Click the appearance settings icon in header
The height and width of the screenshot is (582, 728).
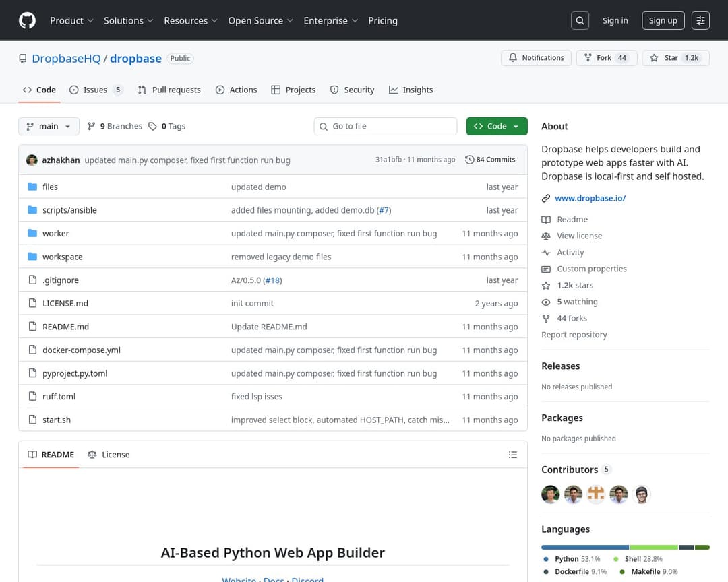click(700, 20)
